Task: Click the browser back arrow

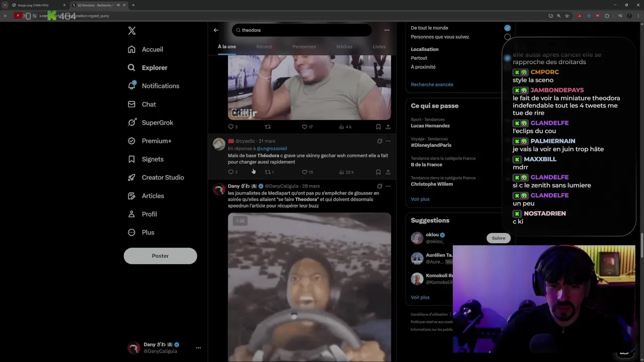Action: pos(6,16)
